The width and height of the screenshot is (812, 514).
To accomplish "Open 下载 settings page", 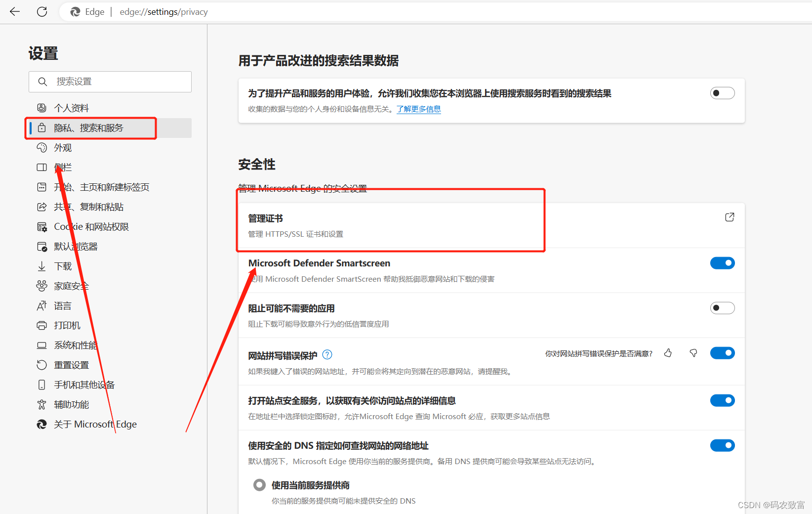I will coord(110,266).
